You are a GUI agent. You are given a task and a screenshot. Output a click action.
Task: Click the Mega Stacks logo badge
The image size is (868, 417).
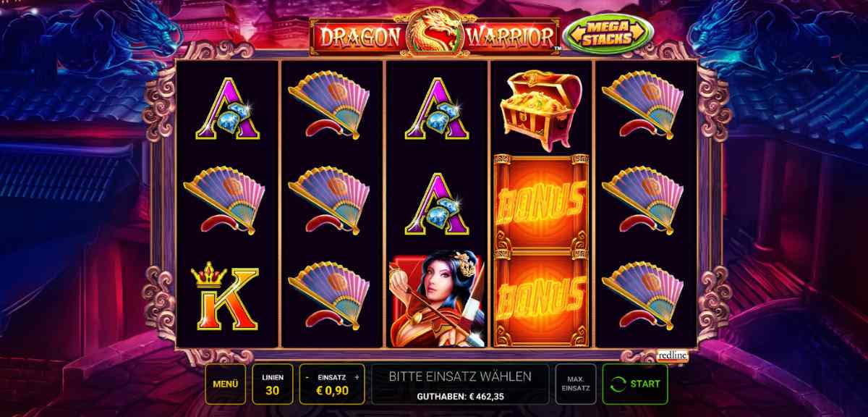click(x=608, y=35)
